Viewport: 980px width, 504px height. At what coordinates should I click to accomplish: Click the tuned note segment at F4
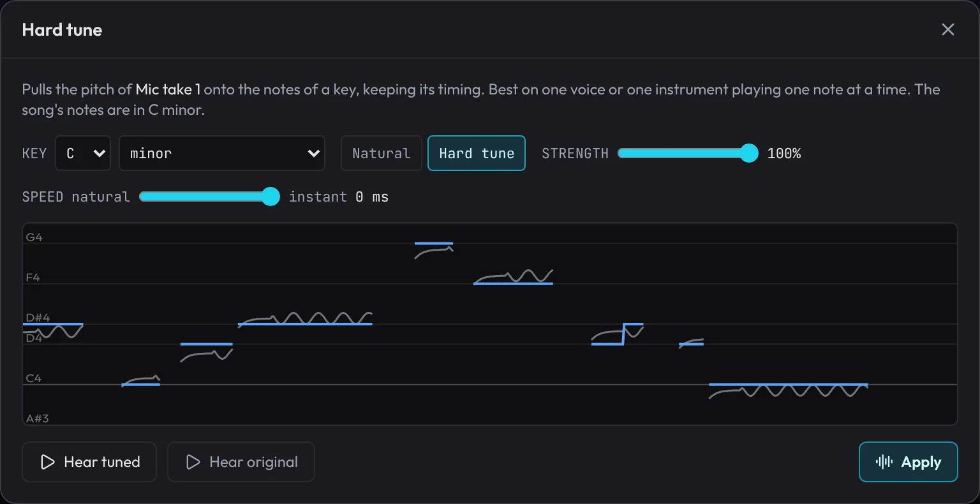click(x=513, y=283)
